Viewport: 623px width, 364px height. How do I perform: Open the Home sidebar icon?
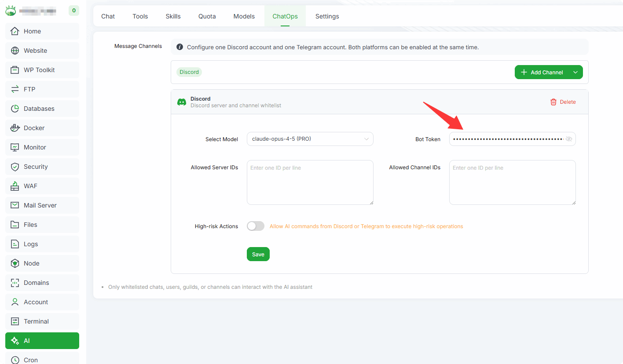tap(15, 31)
